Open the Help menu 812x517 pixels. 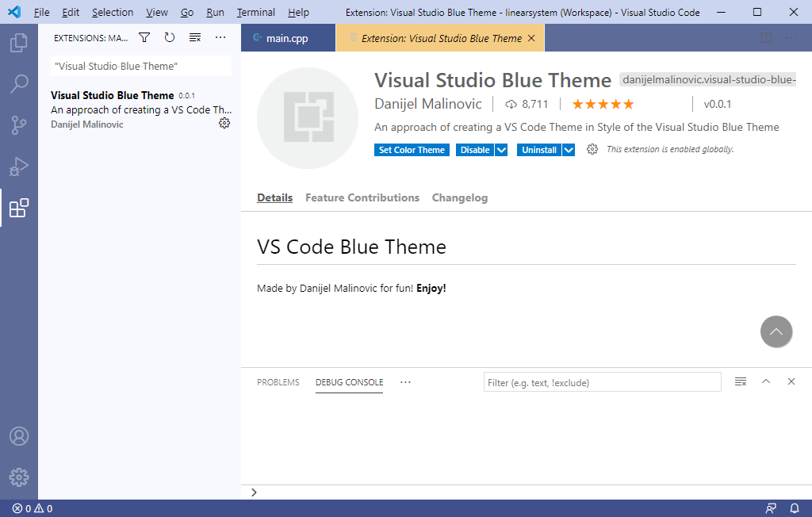pos(298,12)
